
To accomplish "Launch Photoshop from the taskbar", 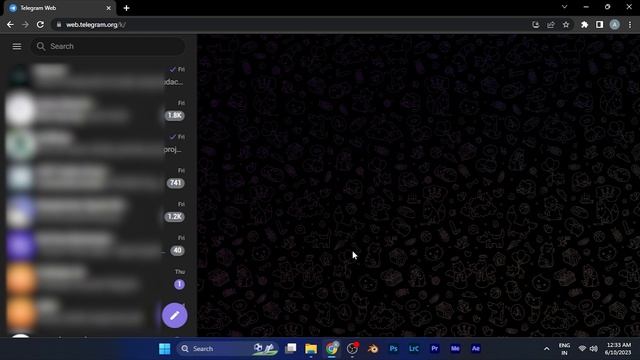I will coord(393,349).
